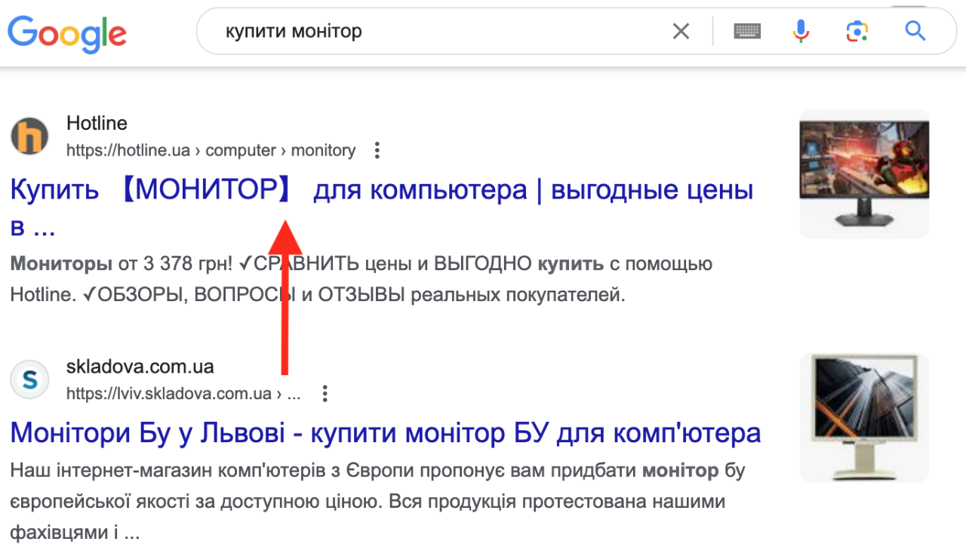
Task: Click the skladova.com.ua favicon
Action: pos(29,380)
